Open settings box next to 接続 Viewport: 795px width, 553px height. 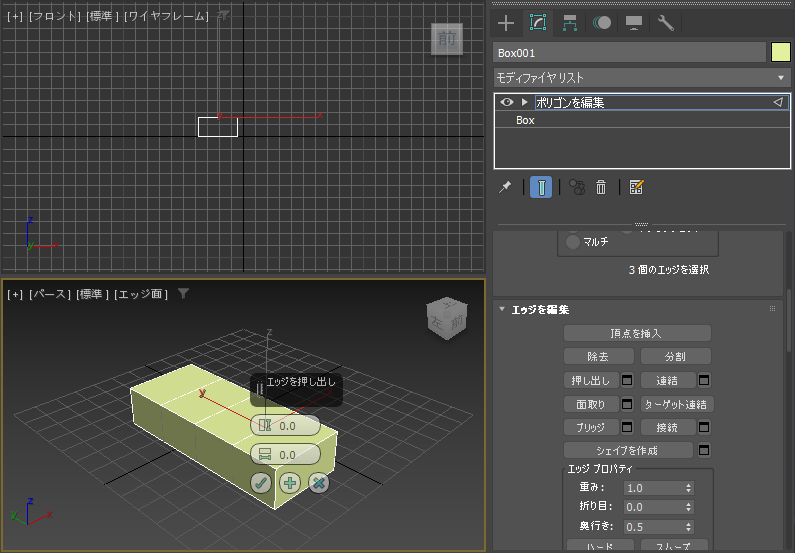(704, 427)
